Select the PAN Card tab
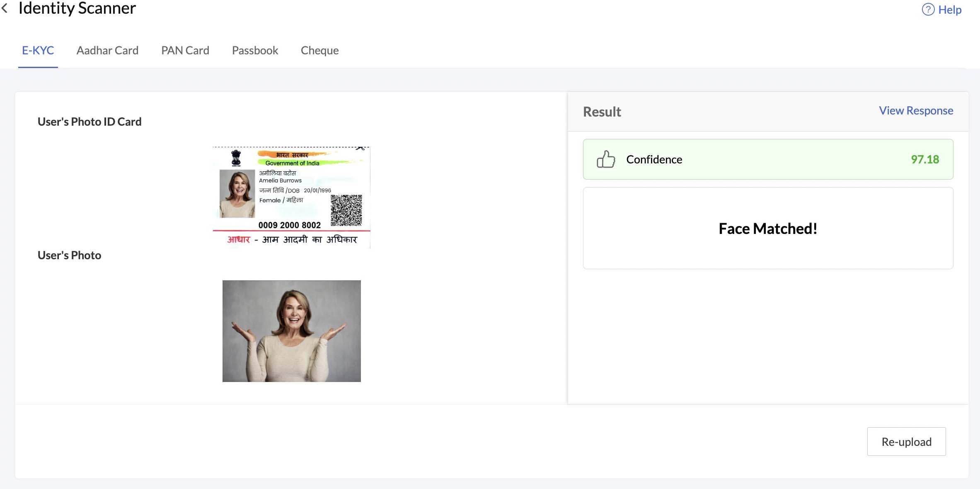Viewport: 980px width, 489px height. click(185, 51)
